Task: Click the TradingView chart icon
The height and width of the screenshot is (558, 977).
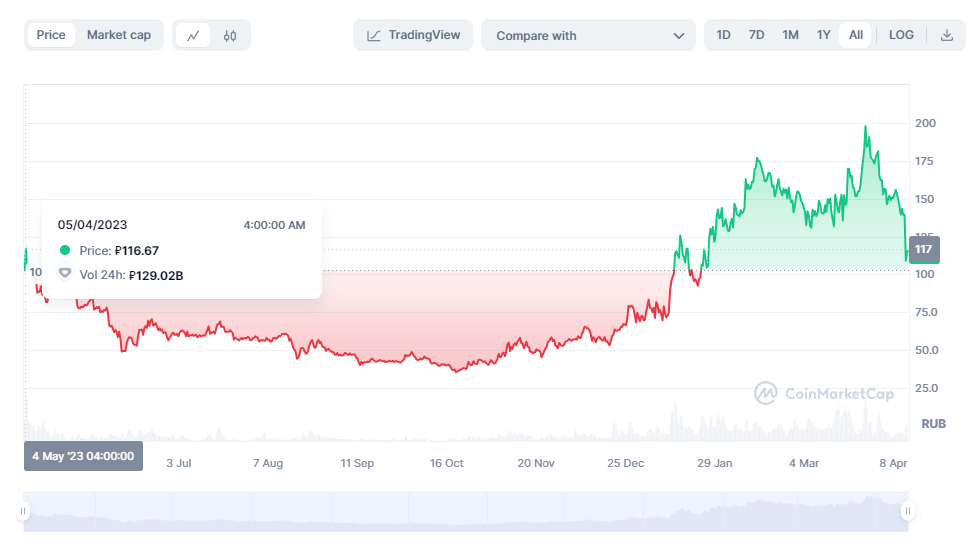Action: click(374, 35)
